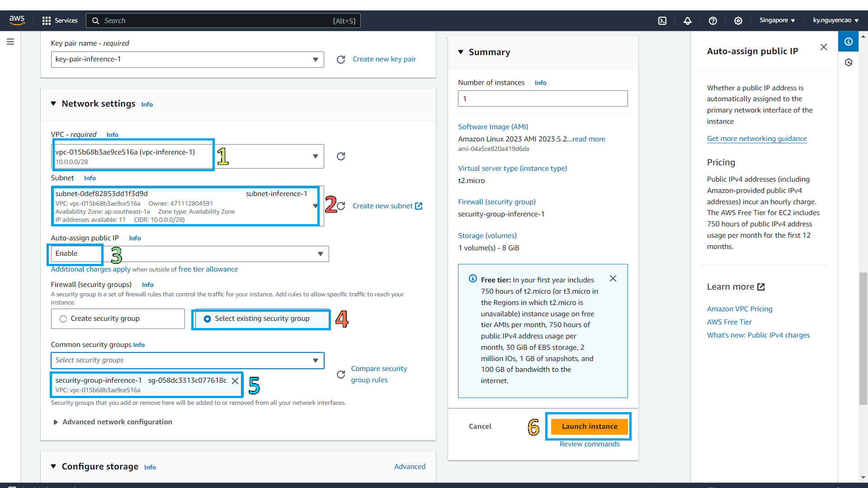
Task: Click the refresh icon next to Subnet dropdown
Action: [x=341, y=206]
